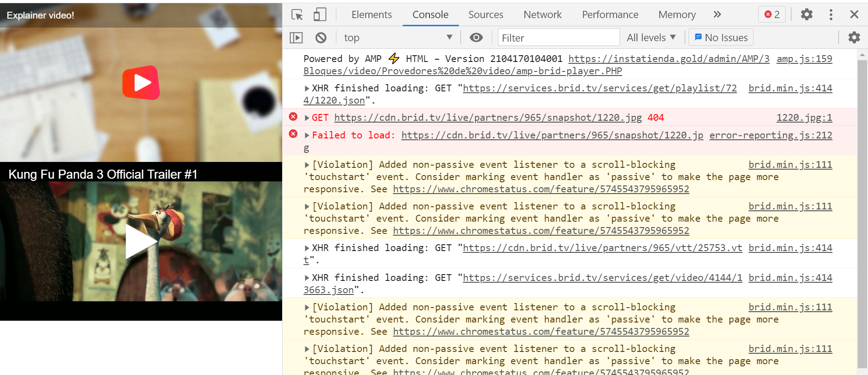This screenshot has height=375, width=868.
Task: Select the Console tab
Action: coord(430,14)
